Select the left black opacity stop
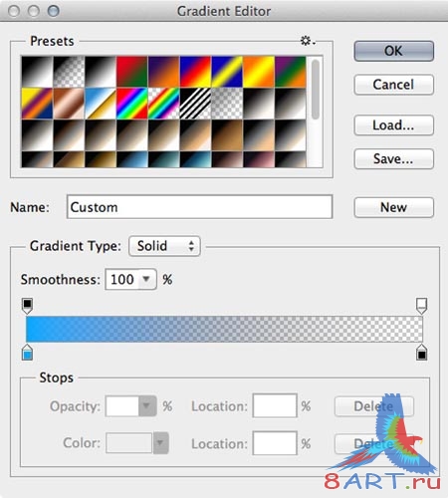The image size is (448, 498). 27,306
